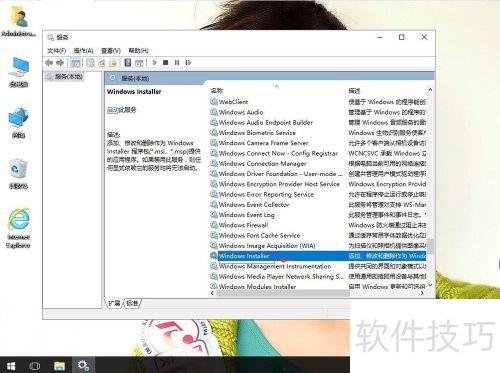Toggle Show/Hide Console Tree toolbar icon

tap(76, 63)
